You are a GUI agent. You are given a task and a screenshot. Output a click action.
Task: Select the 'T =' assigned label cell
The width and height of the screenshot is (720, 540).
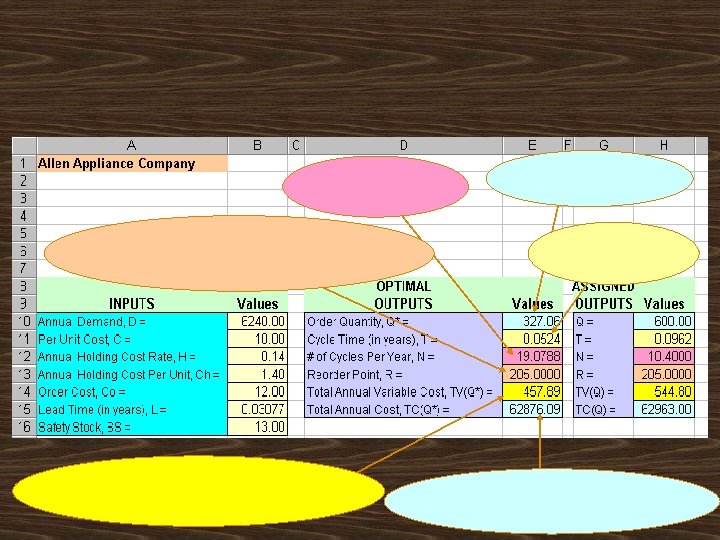tap(603, 339)
